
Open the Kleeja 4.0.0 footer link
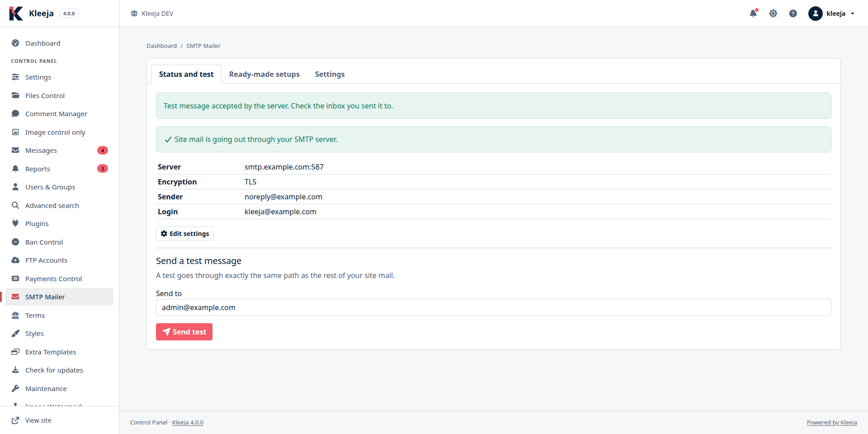point(188,422)
